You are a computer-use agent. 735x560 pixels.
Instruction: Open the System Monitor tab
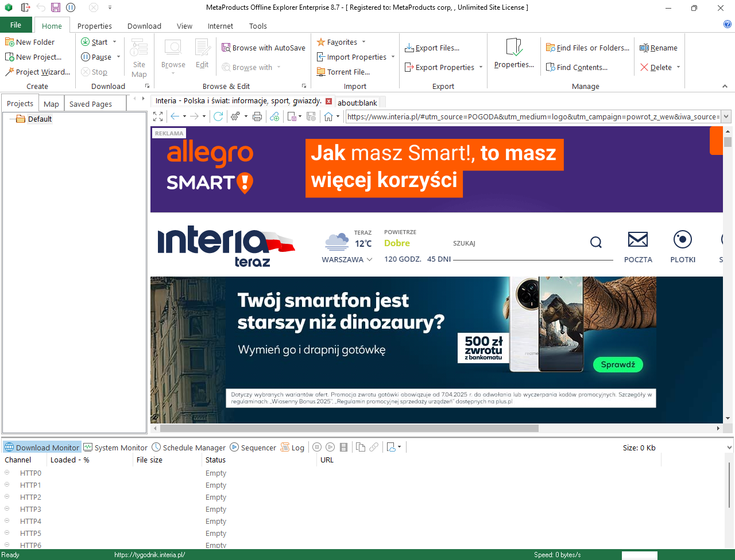click(x=116, y=448)
